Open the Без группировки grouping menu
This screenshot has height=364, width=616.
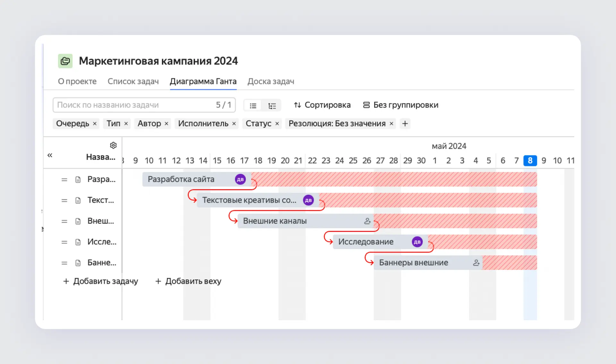pos(401,105)
